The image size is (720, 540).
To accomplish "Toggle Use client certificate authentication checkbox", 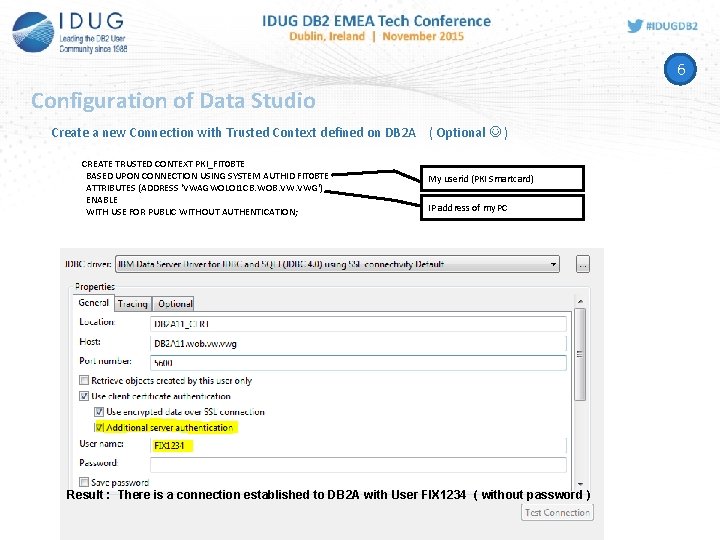I will [x=84, y=396].
